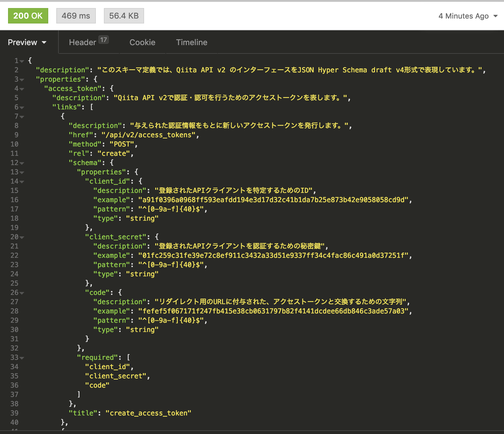Click the pattern value on line 29
504x434 pixels.
point(171,321)
